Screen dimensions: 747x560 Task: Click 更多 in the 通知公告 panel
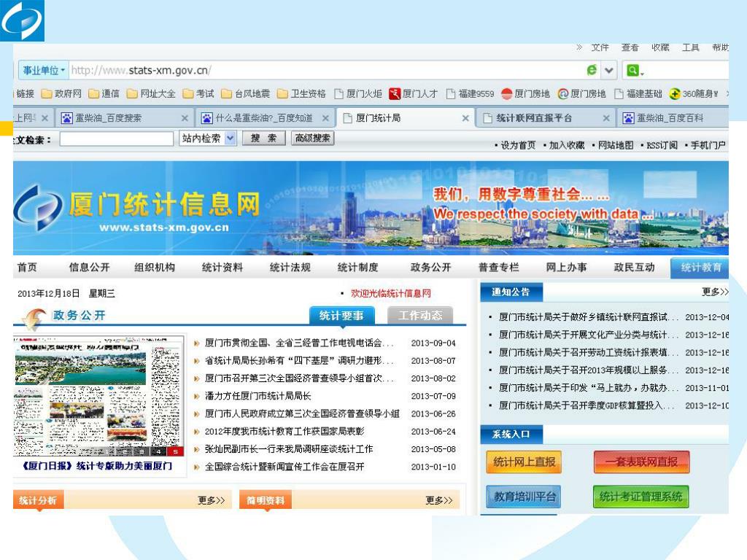715,292
